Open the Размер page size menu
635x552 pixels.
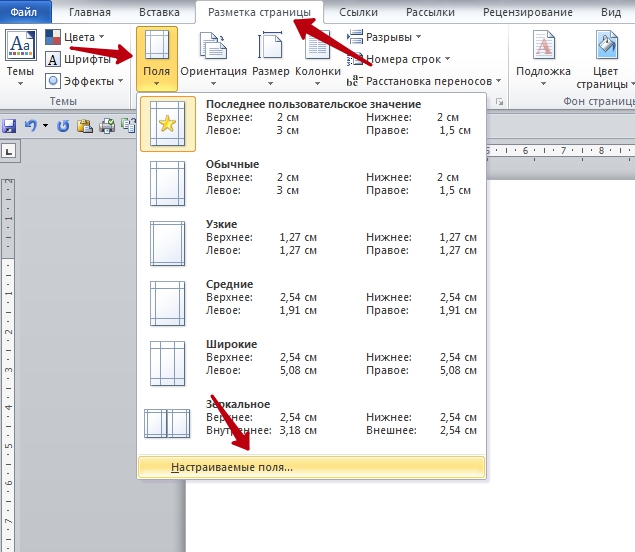(x=270, y=57)
